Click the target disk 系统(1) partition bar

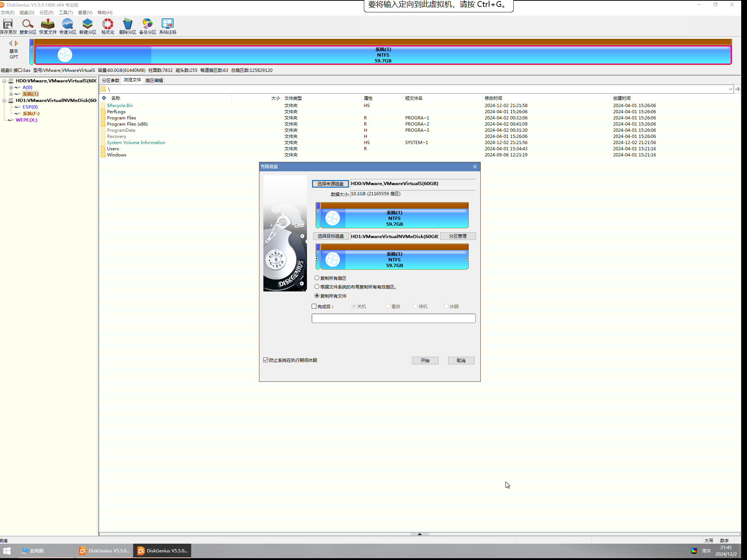click(394, 259)
